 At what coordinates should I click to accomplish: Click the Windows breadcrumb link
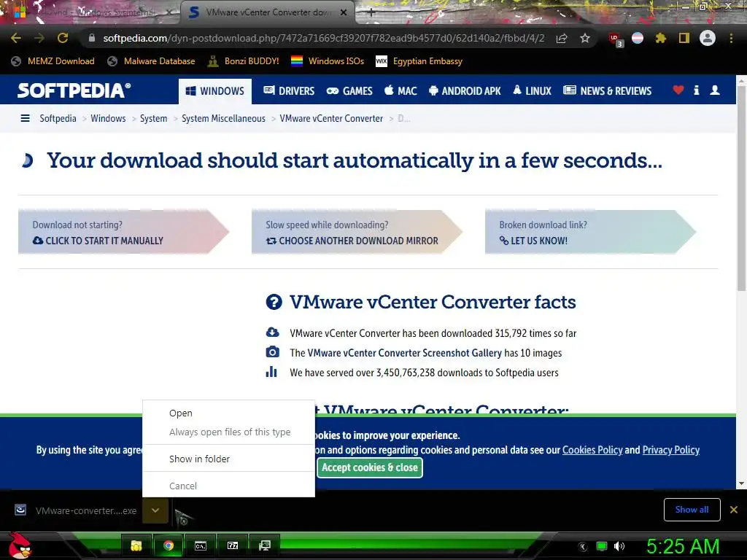(108, 118)
